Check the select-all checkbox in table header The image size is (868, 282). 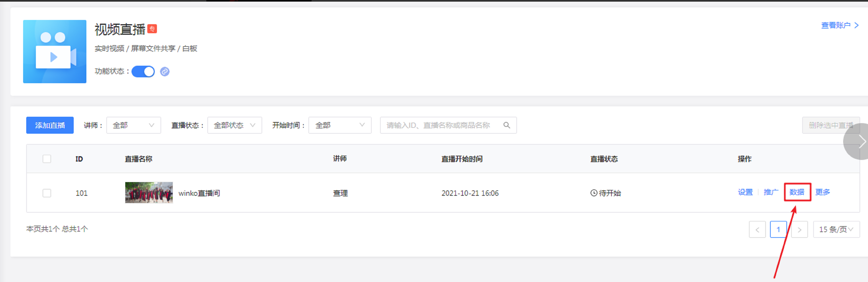click(47, 159)
